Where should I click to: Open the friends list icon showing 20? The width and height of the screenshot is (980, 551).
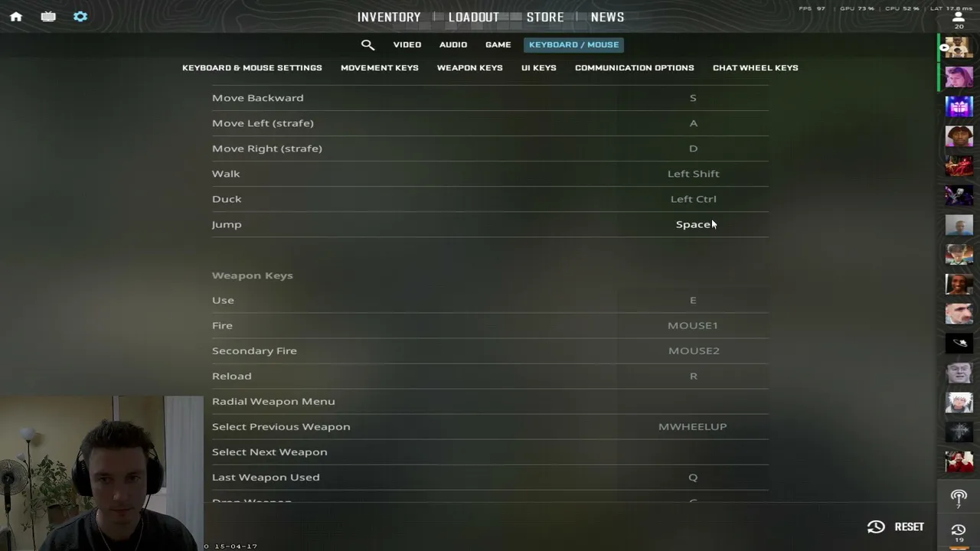(959, 20)
